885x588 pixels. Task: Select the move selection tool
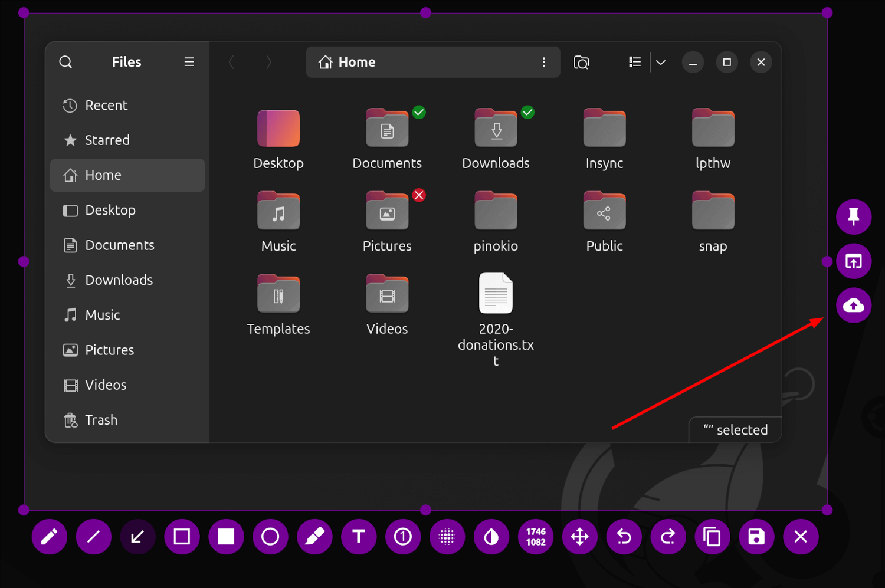click(x=580, y=537)
